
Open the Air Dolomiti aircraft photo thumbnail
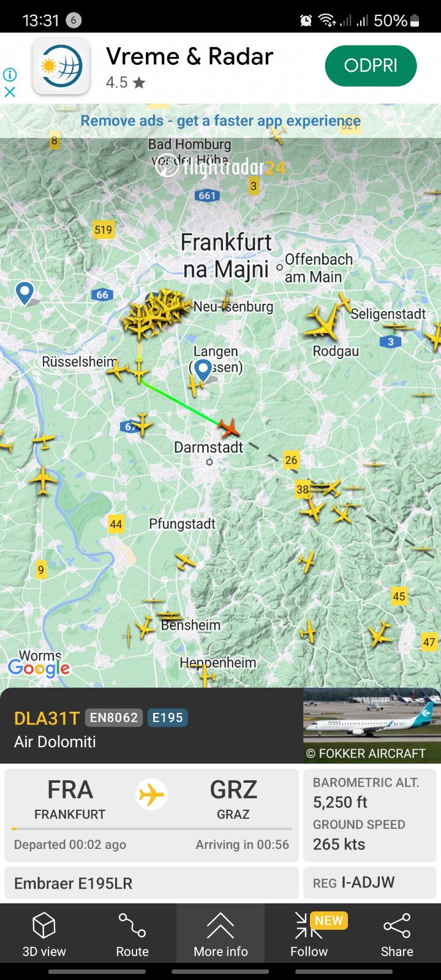[372, 725]
